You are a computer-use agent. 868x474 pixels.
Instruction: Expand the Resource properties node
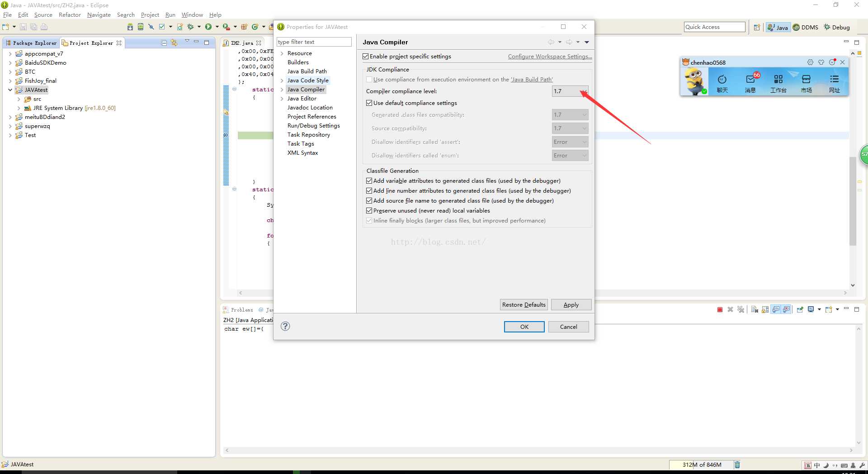point(282,53)
